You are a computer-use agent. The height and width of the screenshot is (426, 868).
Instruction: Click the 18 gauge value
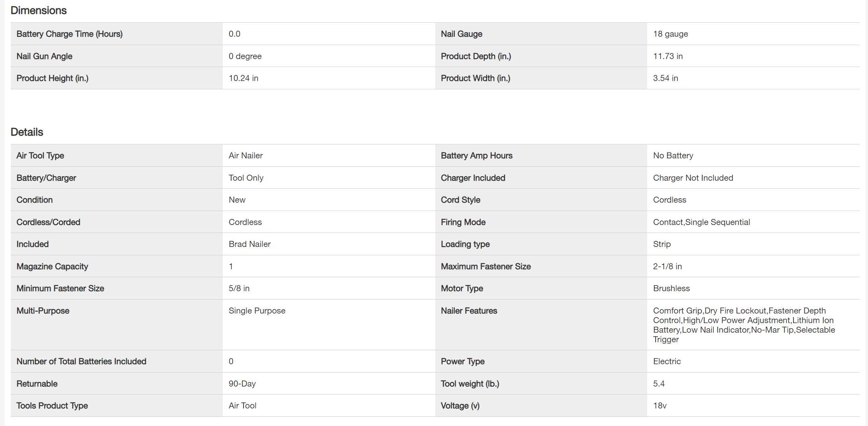[x=670, y=34]
